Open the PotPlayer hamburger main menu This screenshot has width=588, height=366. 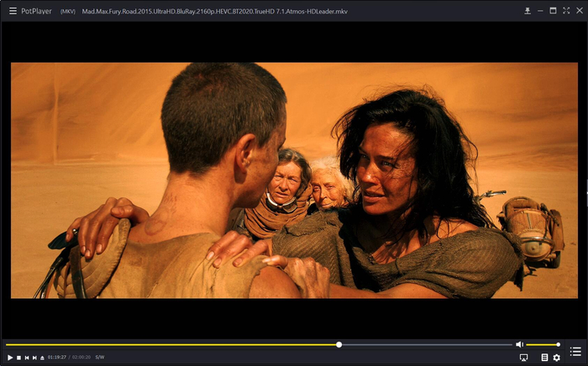(x=13, y=11)
